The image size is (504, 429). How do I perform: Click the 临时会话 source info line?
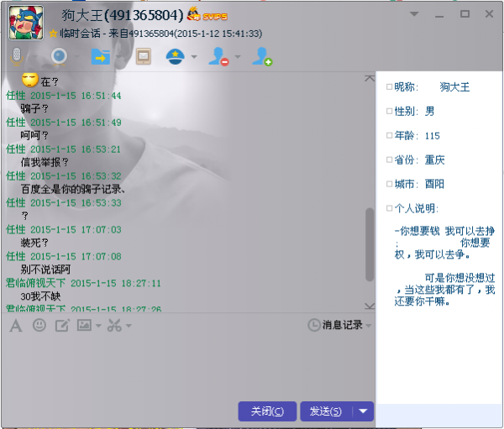point(160,34)
